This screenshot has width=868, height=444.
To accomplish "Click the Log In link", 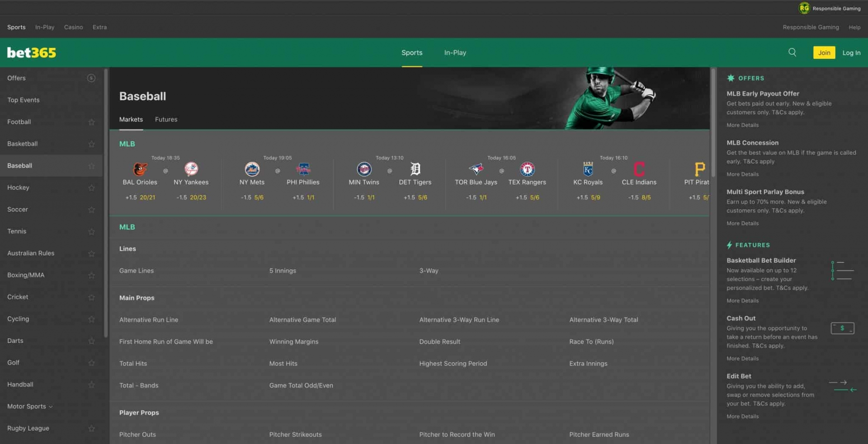I will click(x=851, y=53).
